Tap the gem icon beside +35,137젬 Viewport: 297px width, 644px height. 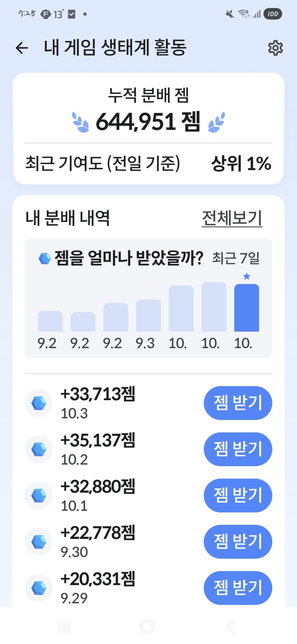(x=39, y=449)
